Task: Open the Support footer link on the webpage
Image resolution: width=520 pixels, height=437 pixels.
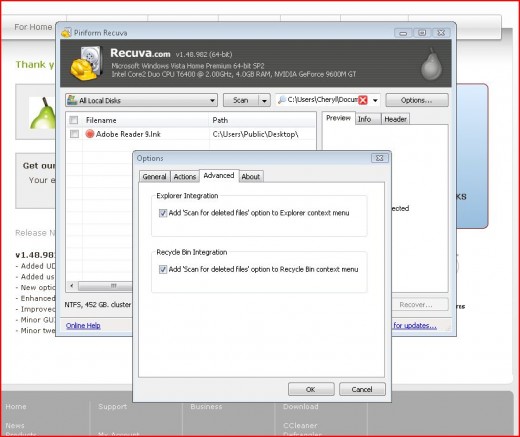Action: (x=113, y=407)
